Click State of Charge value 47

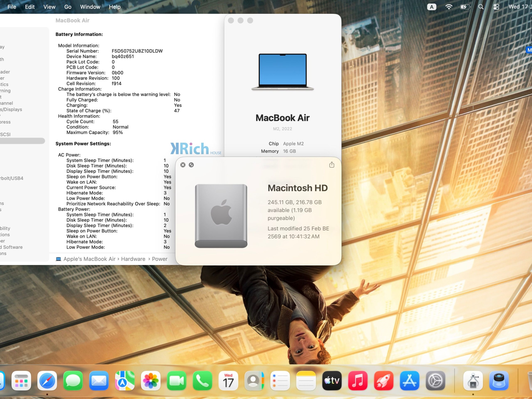177,111
